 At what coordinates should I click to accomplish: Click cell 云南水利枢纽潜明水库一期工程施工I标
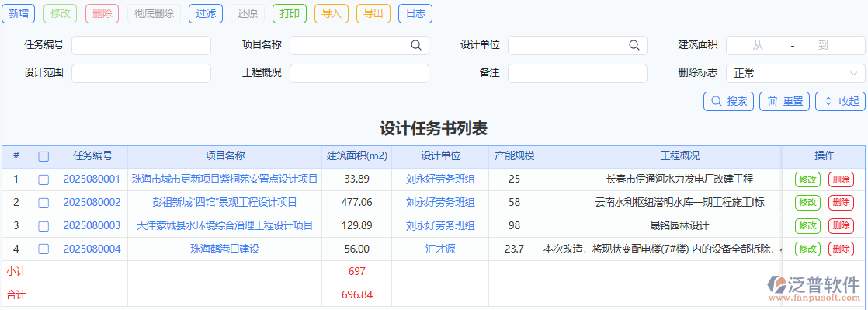[x=680, y=203]
